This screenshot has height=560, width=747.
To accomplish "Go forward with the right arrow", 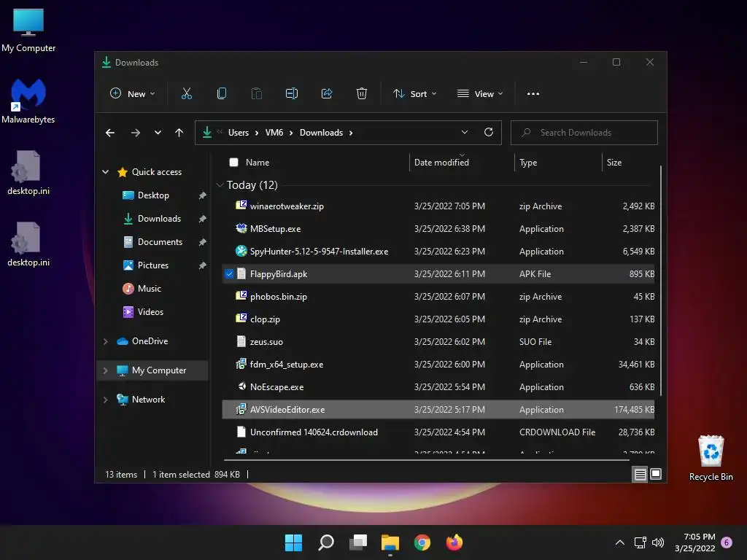I will coord(135,133).
